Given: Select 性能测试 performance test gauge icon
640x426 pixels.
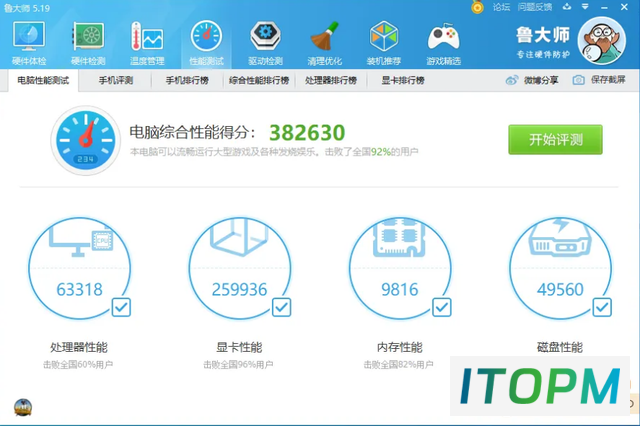Looking at the screenshot, I should pos(206,37).
